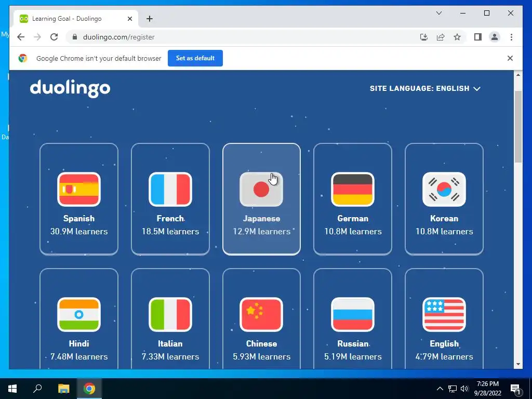Reload the Duolingo page

54,37
